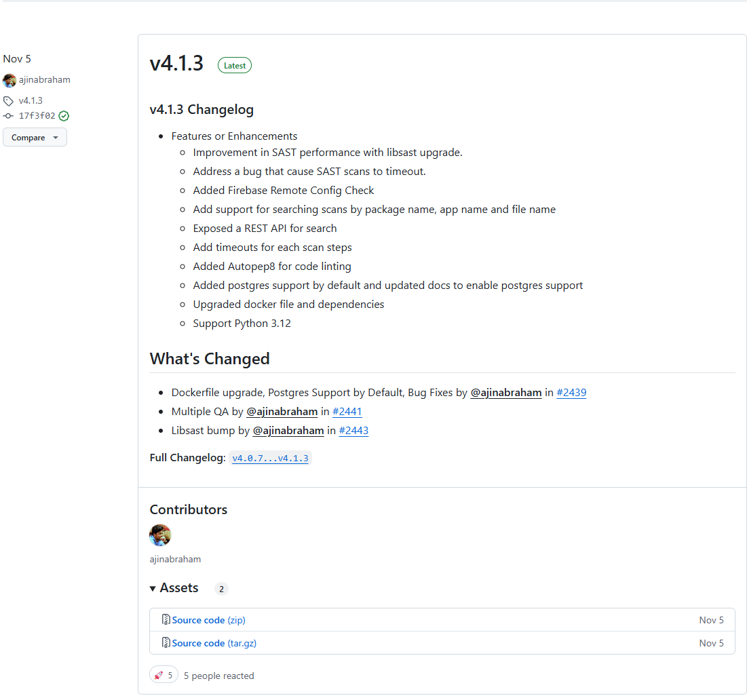Viewport: 747px width, 700px height.
Task: Download Source code (tar.gz)
Action: point(214,643)
